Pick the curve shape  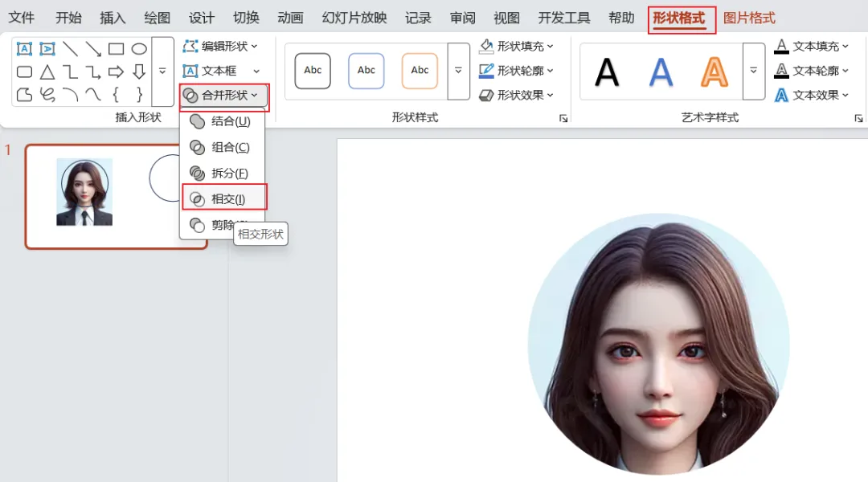[93, 95]
